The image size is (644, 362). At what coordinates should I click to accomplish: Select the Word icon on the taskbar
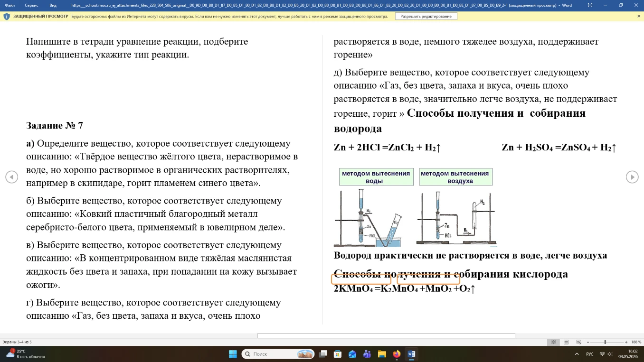411,354
